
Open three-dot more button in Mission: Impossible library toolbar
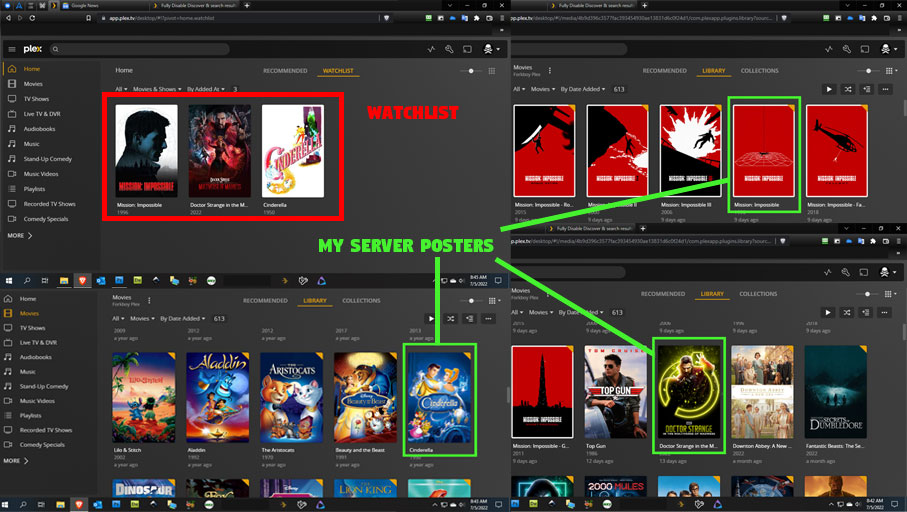[x=885, y=89]
